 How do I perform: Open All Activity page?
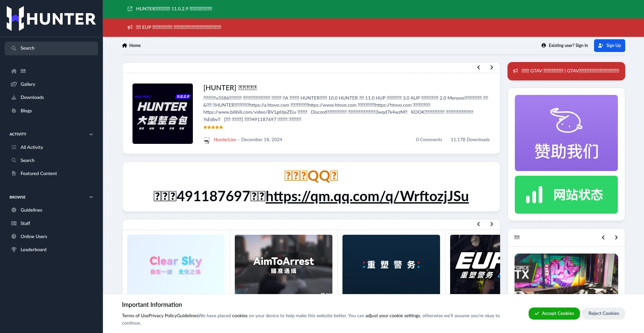pos(32,147)
